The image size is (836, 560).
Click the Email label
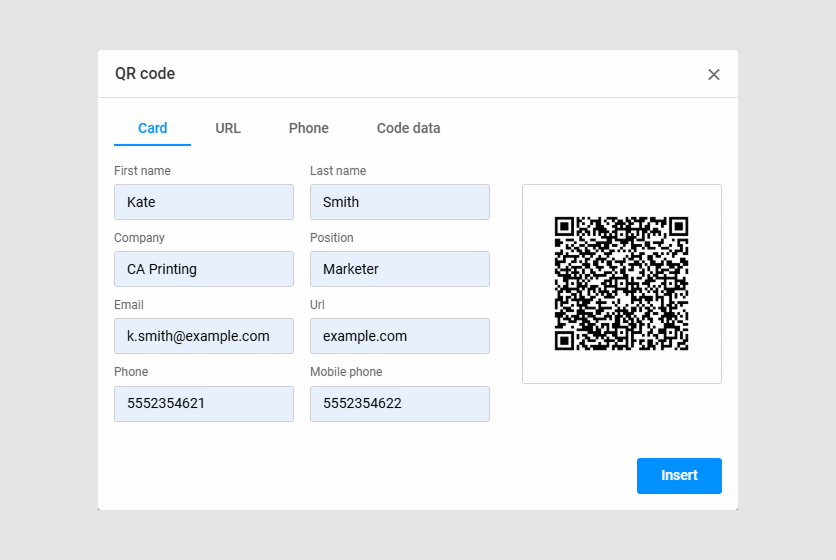[x=128, y=305]
